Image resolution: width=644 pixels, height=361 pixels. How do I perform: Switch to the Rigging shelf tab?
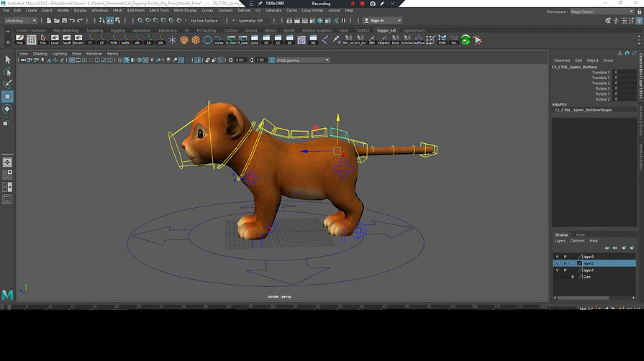pyautogui.click(x=118, y=31)
